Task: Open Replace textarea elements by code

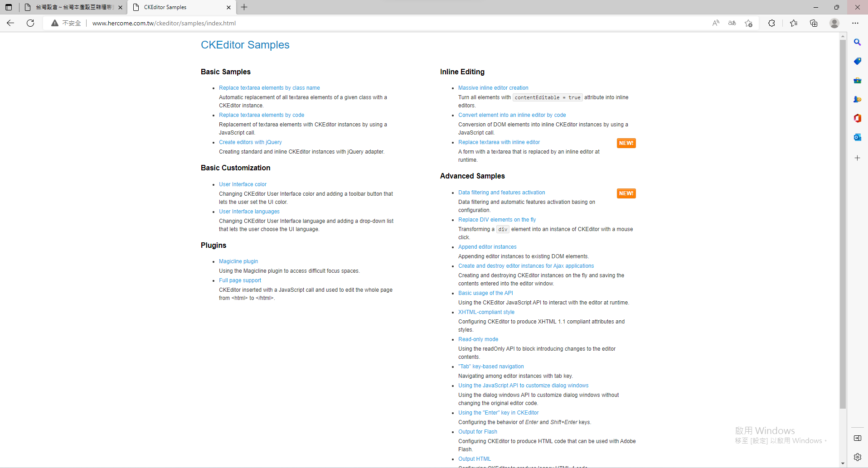Action: coord(262,115)
